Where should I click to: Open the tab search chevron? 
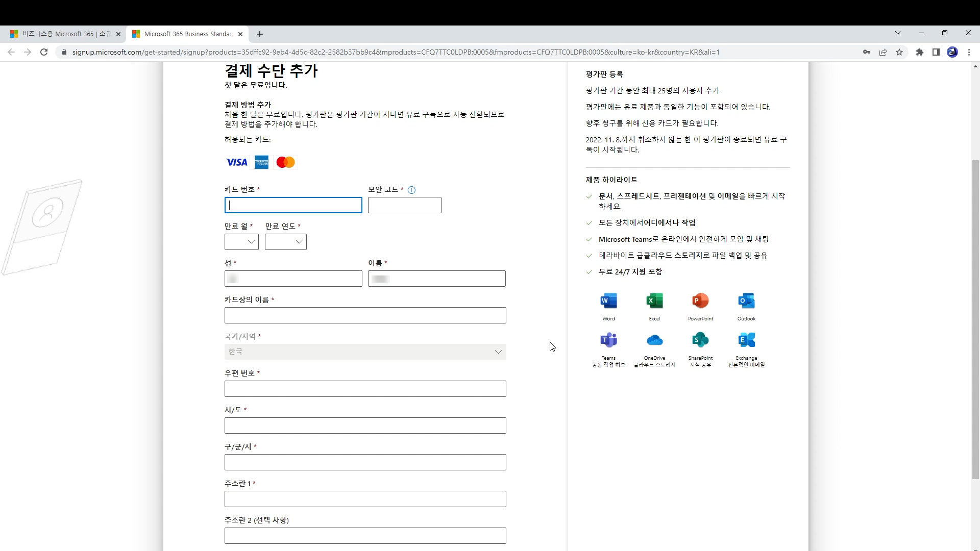pos(898,33)
